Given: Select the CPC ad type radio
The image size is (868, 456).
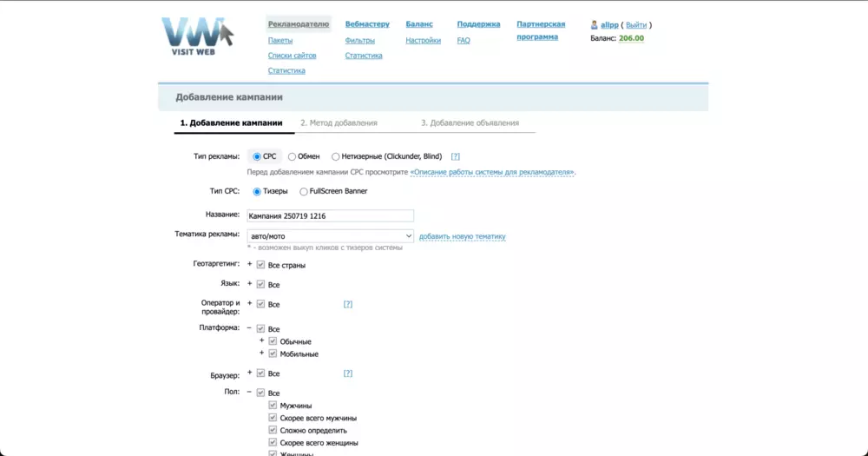Looking at the screenshot, I should pos(257,157).
